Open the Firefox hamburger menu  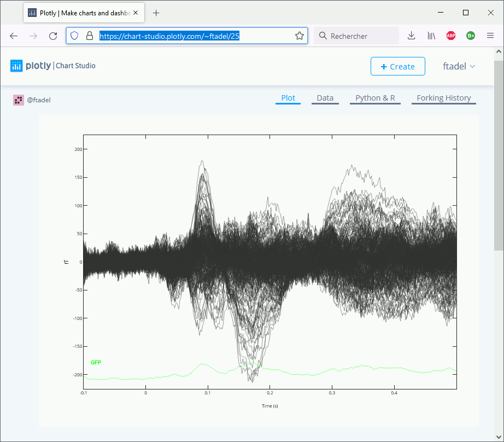pos(490,36)
